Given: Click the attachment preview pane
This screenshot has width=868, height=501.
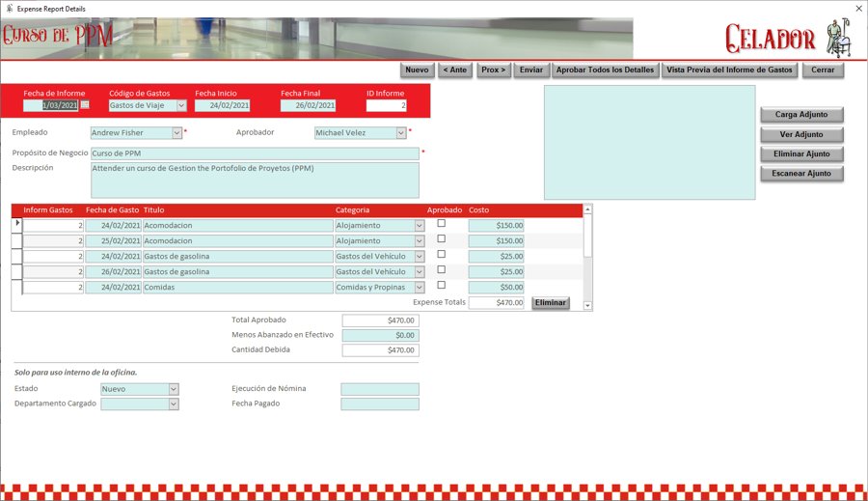Looking at the screenshot, I should [x=649, y=143].
